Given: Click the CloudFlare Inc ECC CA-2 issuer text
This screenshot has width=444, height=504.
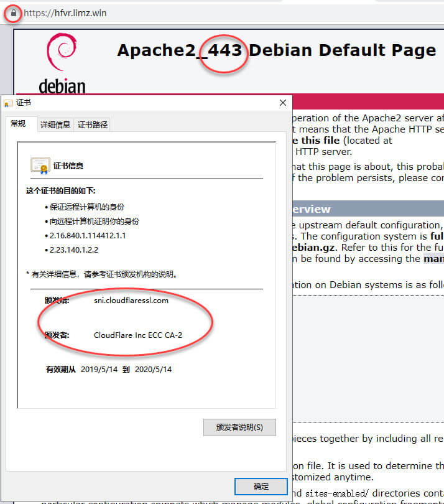Looking at the screenshot, I should pyautogui.click(x=138, y=335).
